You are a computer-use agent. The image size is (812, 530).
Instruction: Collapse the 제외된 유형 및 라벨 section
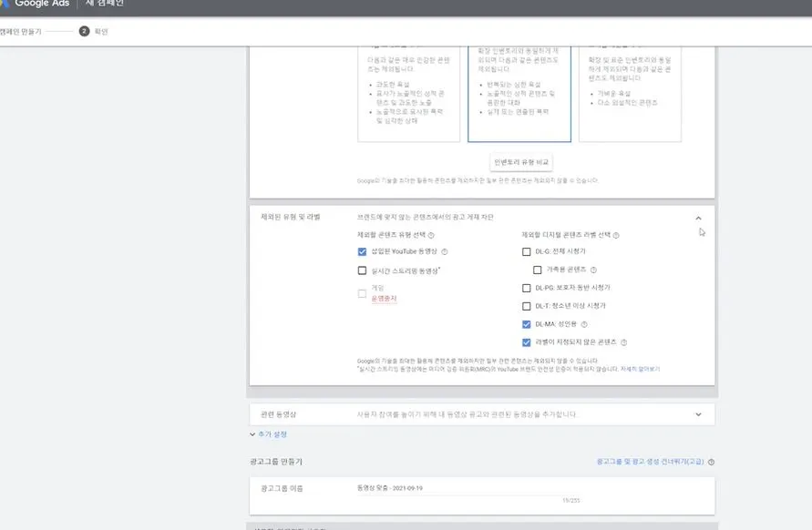[x=699, y=219]
